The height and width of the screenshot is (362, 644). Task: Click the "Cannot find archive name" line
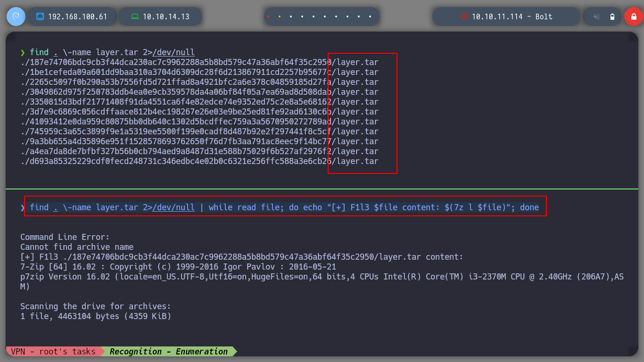[x=77, y=247]
